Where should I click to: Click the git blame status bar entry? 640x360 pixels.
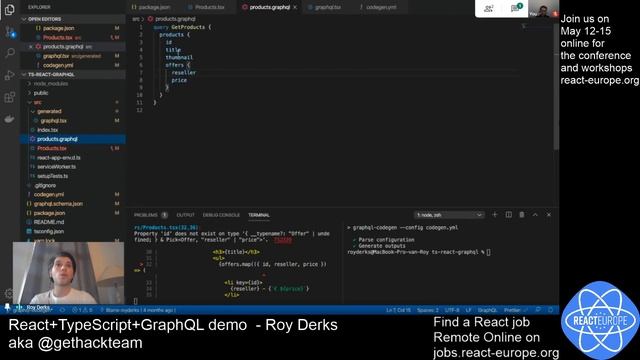tap(138, 310)
